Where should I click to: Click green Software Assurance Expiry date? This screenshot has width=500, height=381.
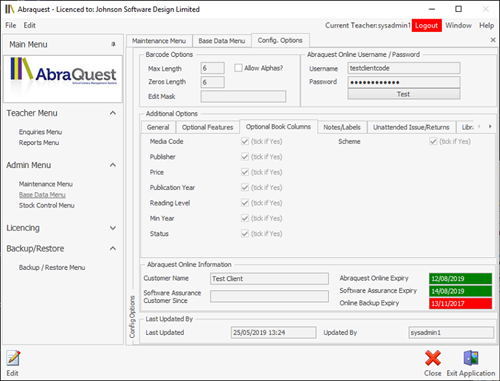460,291
